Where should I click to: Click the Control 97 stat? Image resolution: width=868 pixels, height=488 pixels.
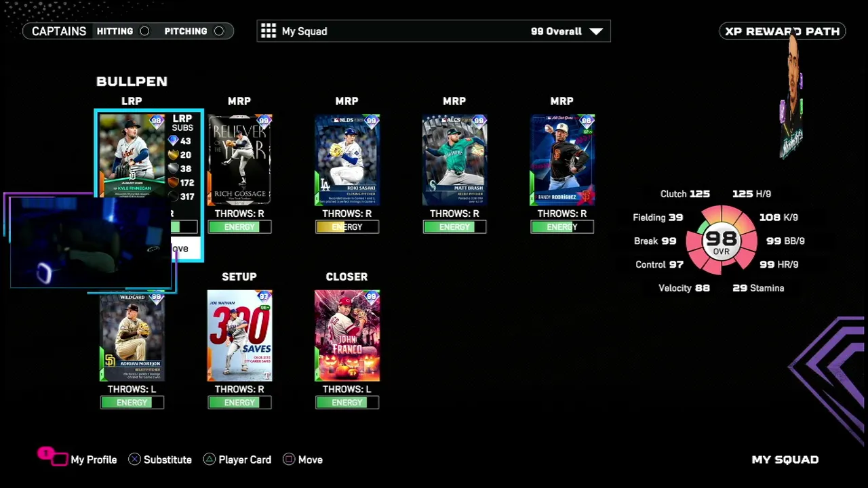click(659, 265)
